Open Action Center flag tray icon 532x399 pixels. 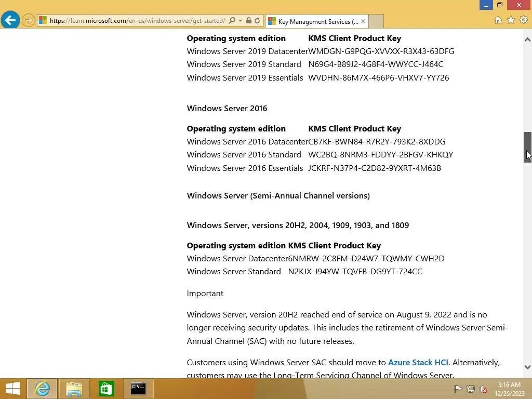[458, 389]
